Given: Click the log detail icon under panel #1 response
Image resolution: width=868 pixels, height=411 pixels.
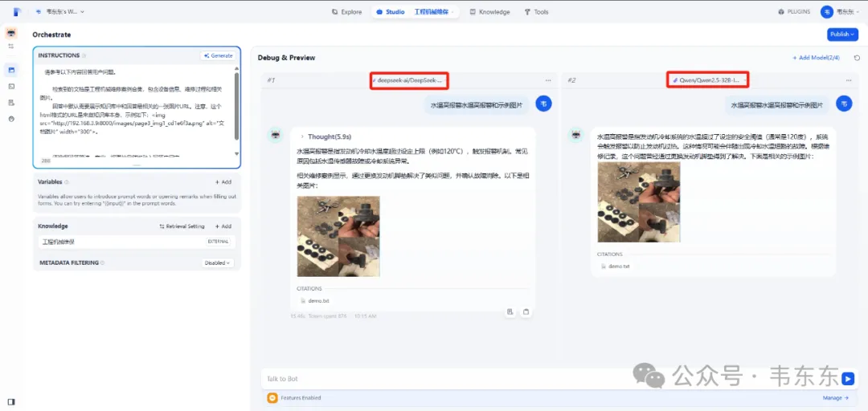Looking at the screenshot, I should (510, 311).
